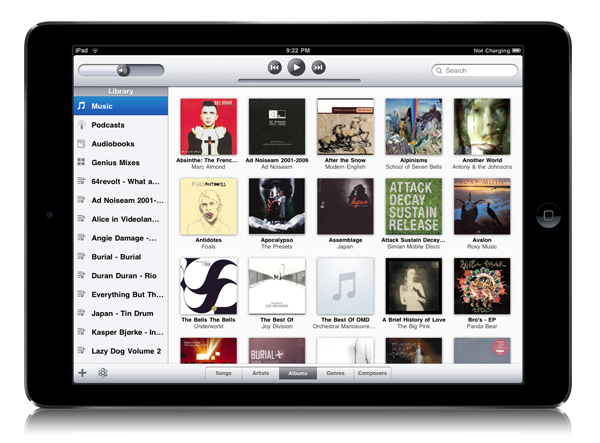Open the Ad Noiseam 2001-2006 album cover
Image resolution: width=600 pixels, height=443 pixels.
coord(277,127)
